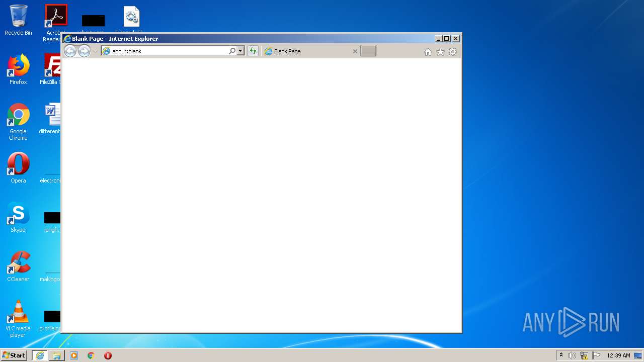Open the Word document on desktop
The width and height of the screenshot is (644, 362).
[x=52, y=119]
